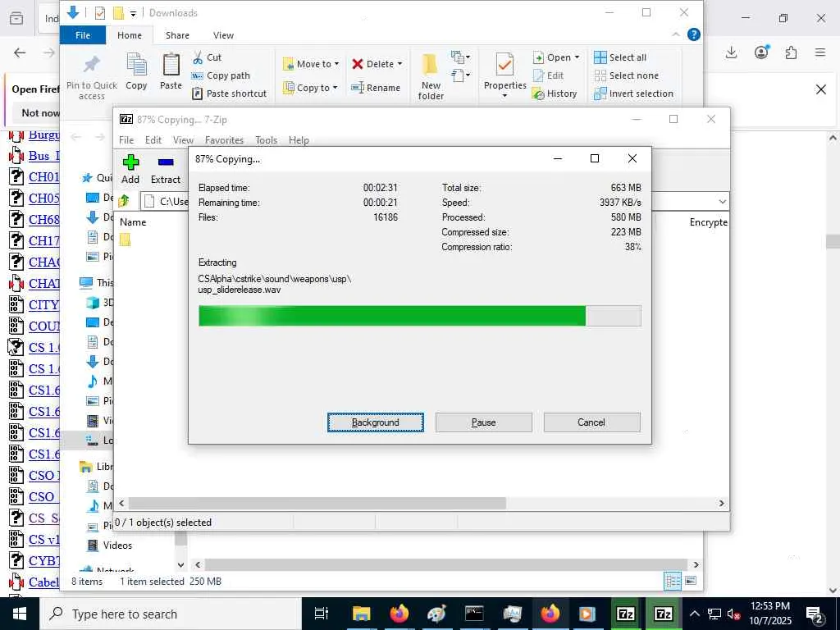840x630 pixels.
Task: Open the CYB file link in Firefox
Action: click(x=44, y=561)
